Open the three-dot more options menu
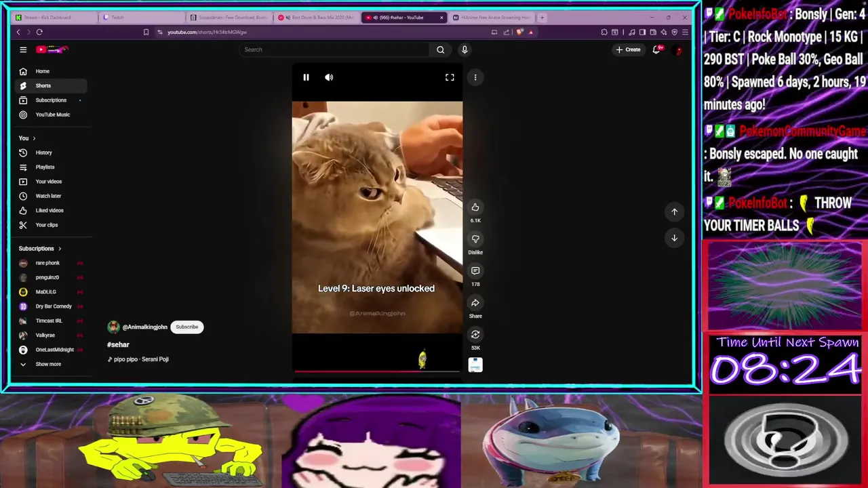The width and height of the screenshot is (868, 488). 475,77
